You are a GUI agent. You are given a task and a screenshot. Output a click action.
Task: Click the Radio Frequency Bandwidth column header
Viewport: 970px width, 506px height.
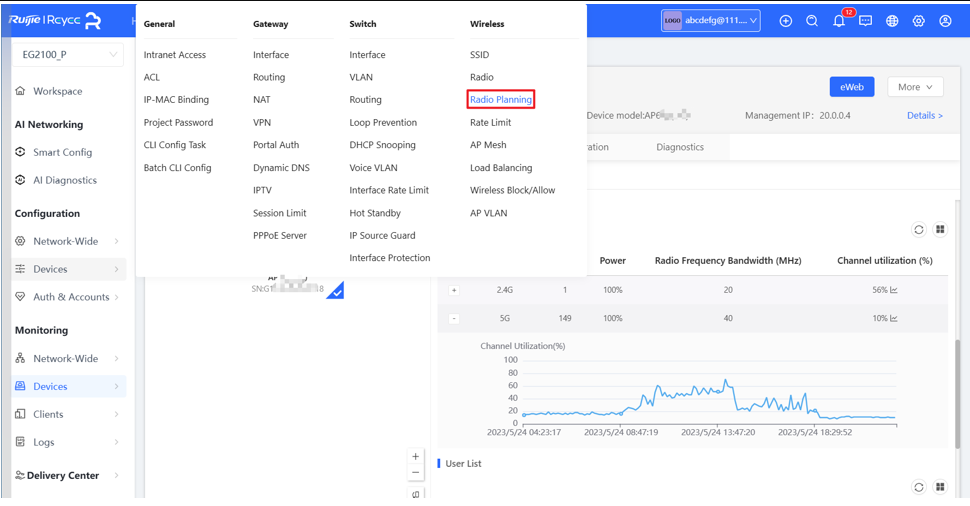(728, 260)
